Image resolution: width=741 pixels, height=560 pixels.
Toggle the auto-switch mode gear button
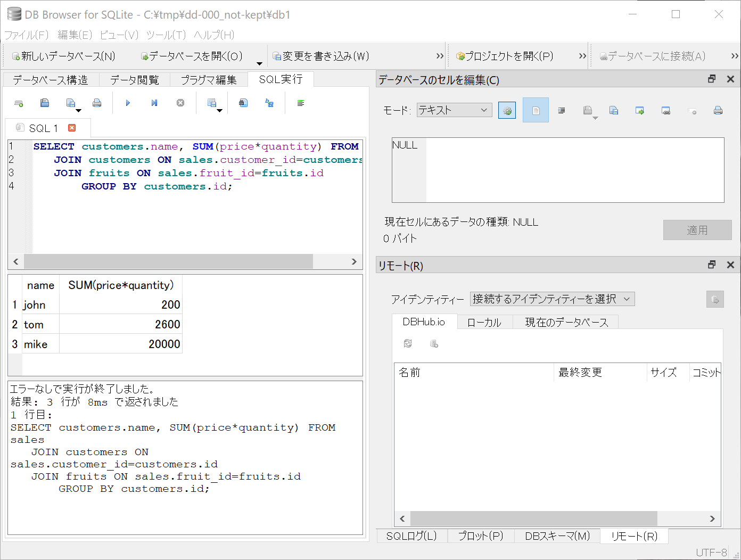click(x=507, y=111)
